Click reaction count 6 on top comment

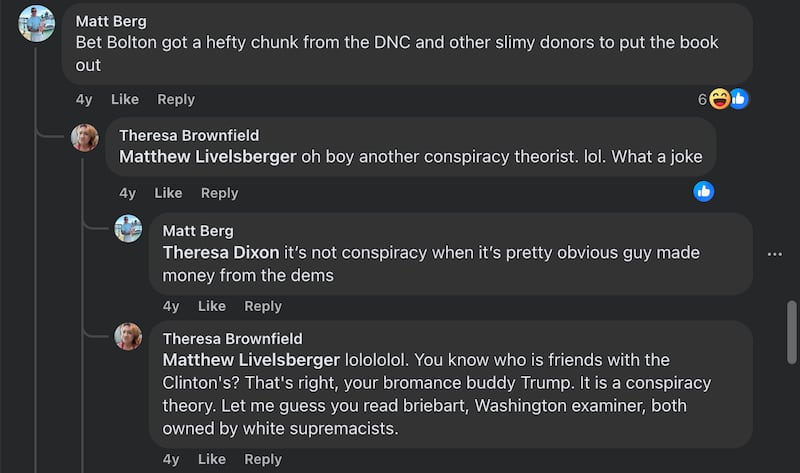(x=702, y=99)
